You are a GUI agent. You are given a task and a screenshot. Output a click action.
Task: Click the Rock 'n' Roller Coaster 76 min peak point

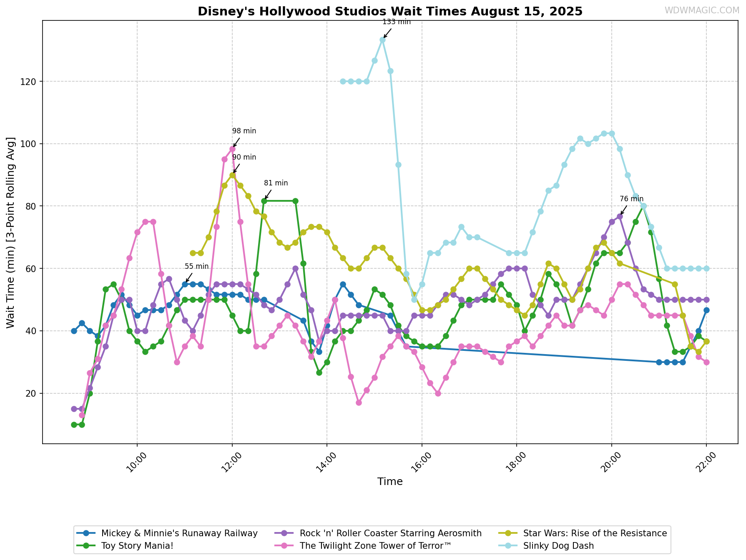(620, 216)
